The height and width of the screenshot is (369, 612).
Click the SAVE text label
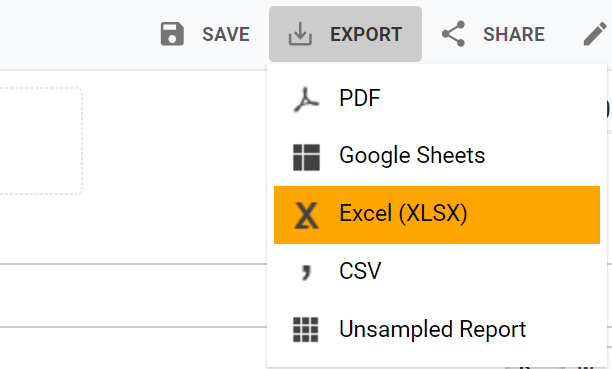point(226,34)
